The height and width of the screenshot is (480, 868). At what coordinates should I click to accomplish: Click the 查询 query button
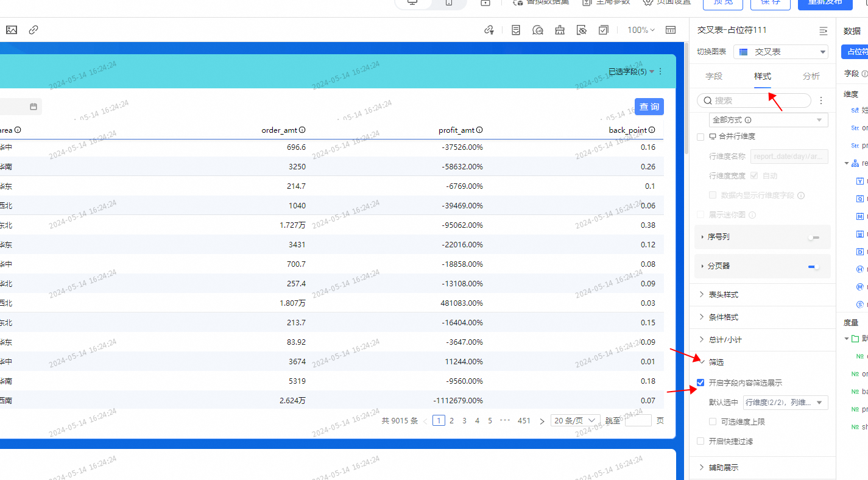[649, 107]
